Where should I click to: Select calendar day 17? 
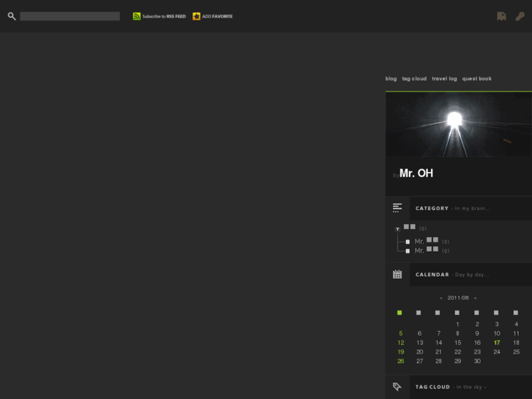(497, 343)
